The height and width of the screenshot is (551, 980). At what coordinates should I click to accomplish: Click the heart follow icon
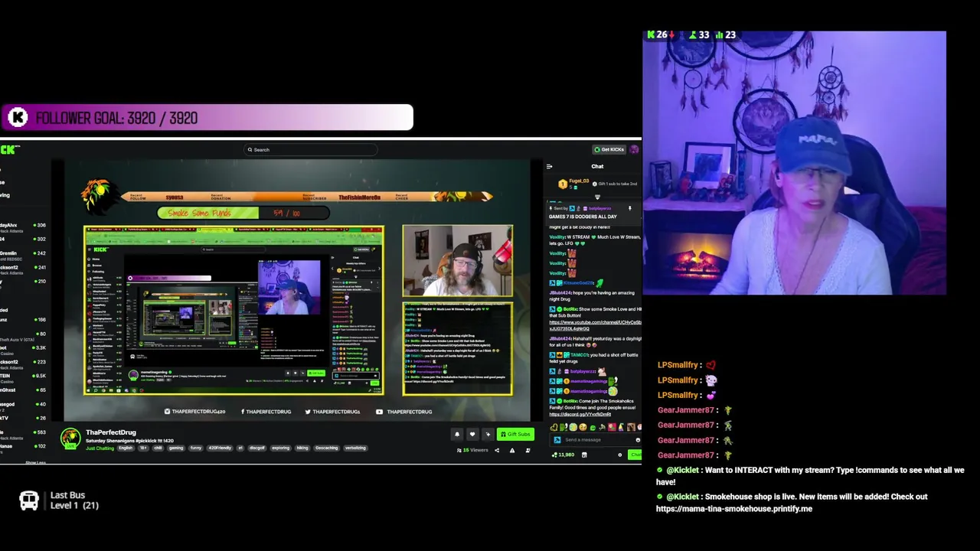point(472,434)
